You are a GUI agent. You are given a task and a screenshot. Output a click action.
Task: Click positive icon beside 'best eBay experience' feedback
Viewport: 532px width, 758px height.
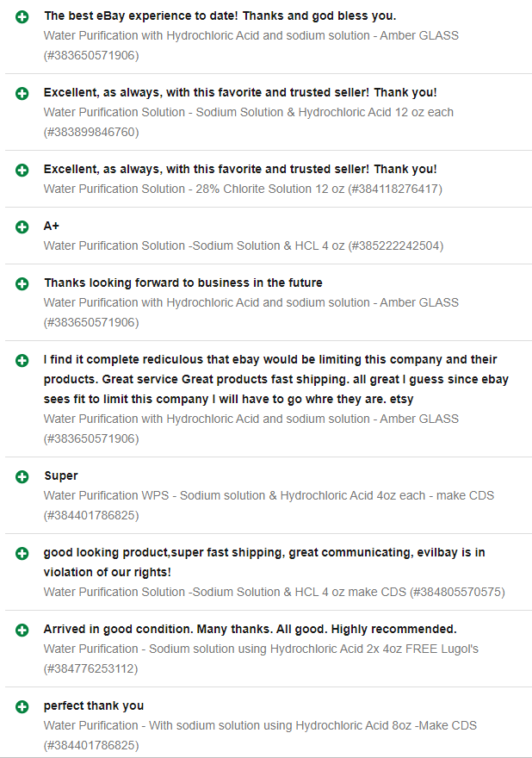click(22, 16)
